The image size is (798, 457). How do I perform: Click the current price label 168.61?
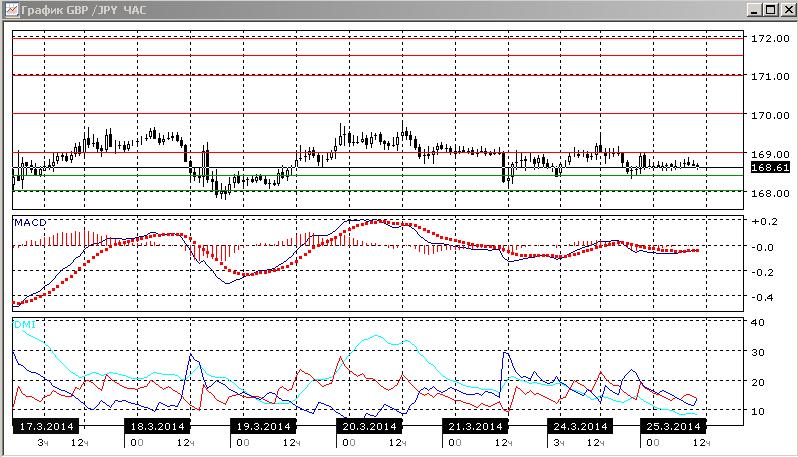coord(770,167)
